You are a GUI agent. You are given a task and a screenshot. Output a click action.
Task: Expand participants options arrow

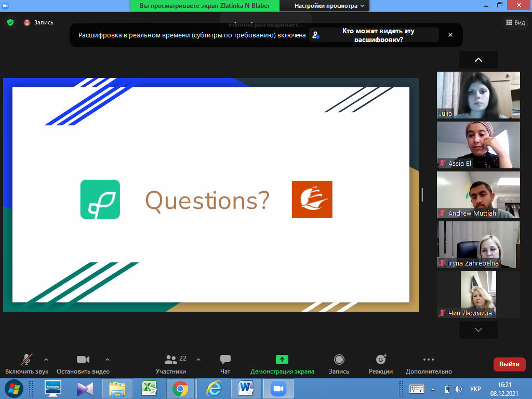coord(198,360)
